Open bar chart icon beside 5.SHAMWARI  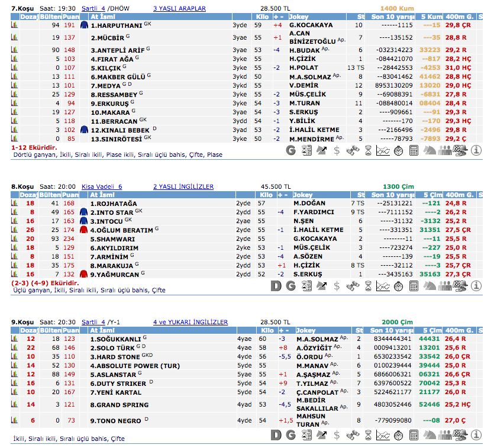[x=15, y=239]
